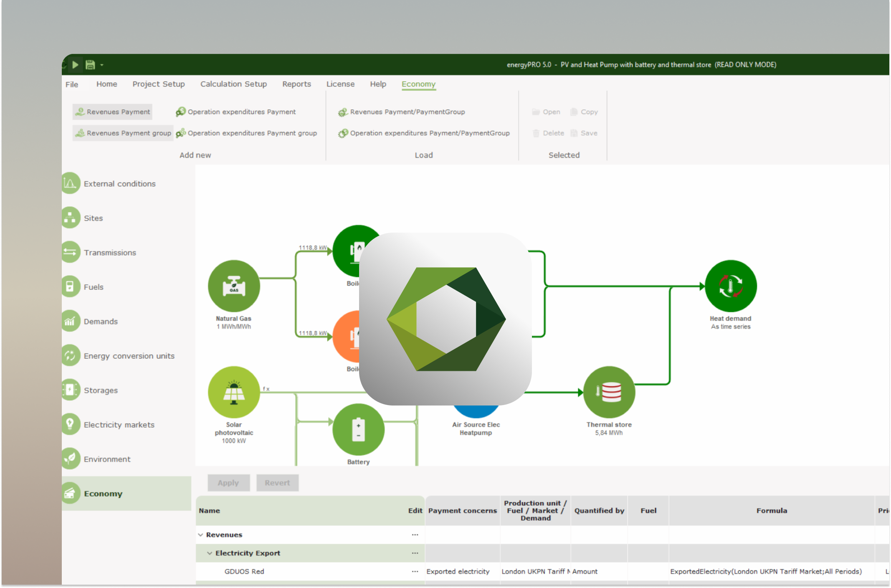Open the Sites panel icon
Screen dimensions: 891x588
[70, 218]
